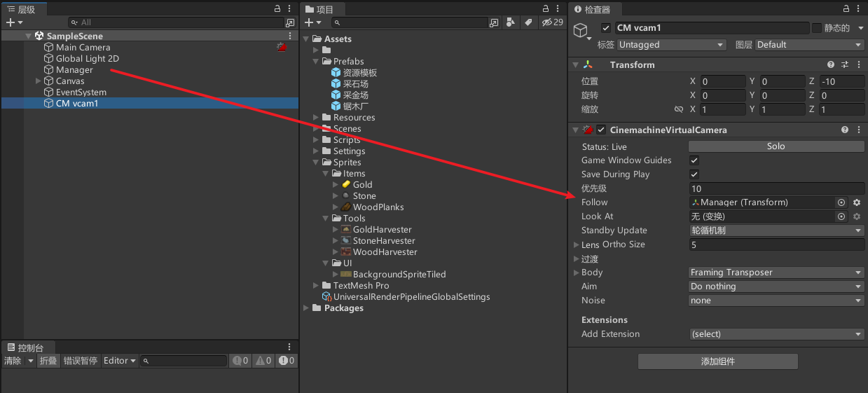Open Transform component help icon
868x393 pixels.
click(831, 64)
